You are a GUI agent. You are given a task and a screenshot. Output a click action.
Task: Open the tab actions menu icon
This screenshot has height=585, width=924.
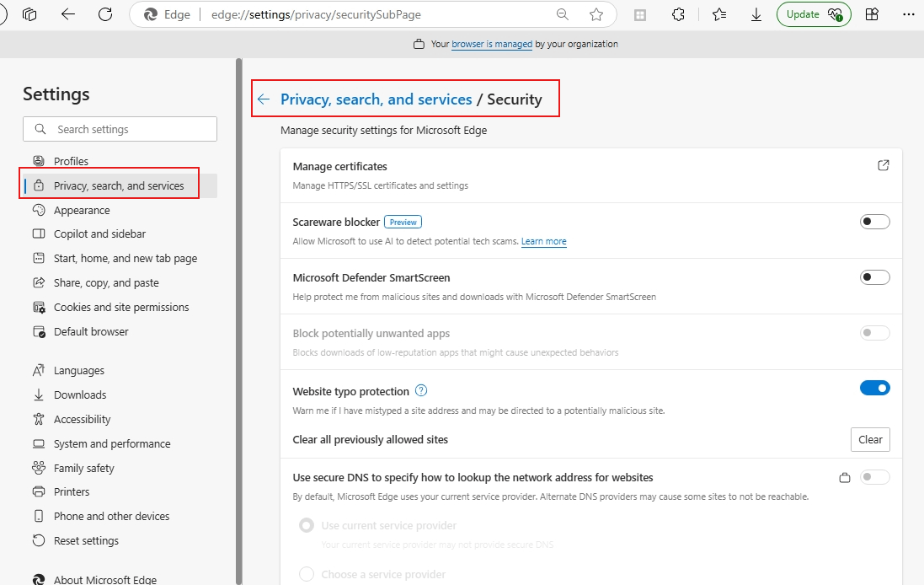pyautogui.click(x=29, y=14)
